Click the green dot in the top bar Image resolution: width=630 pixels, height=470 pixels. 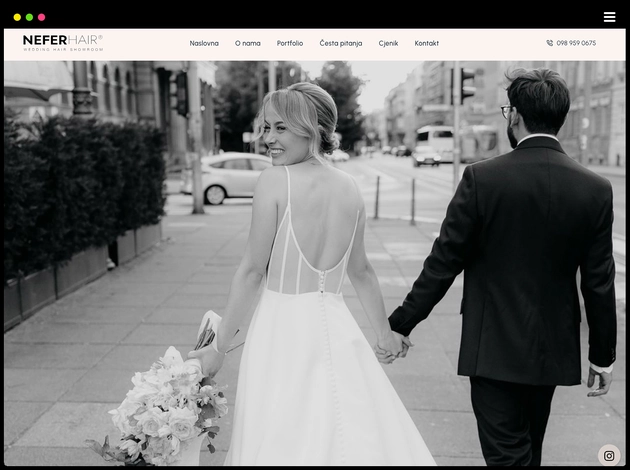[29, 17]
